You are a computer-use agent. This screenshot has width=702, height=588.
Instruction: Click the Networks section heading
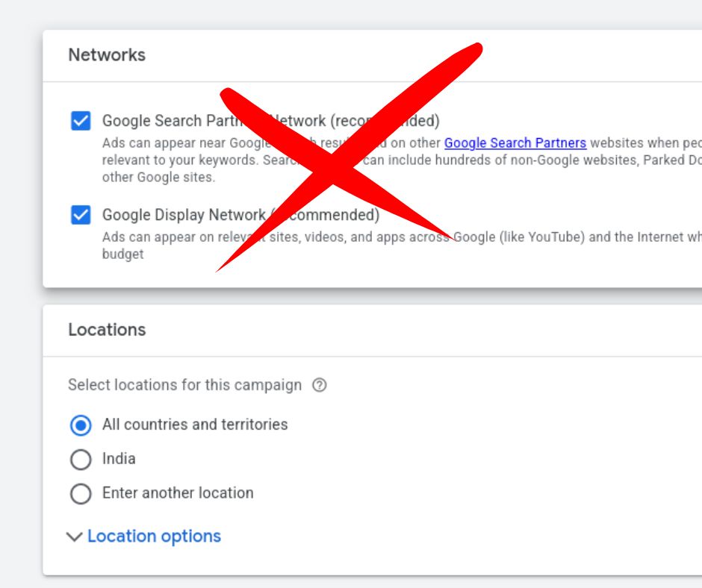tap(107, 55)
